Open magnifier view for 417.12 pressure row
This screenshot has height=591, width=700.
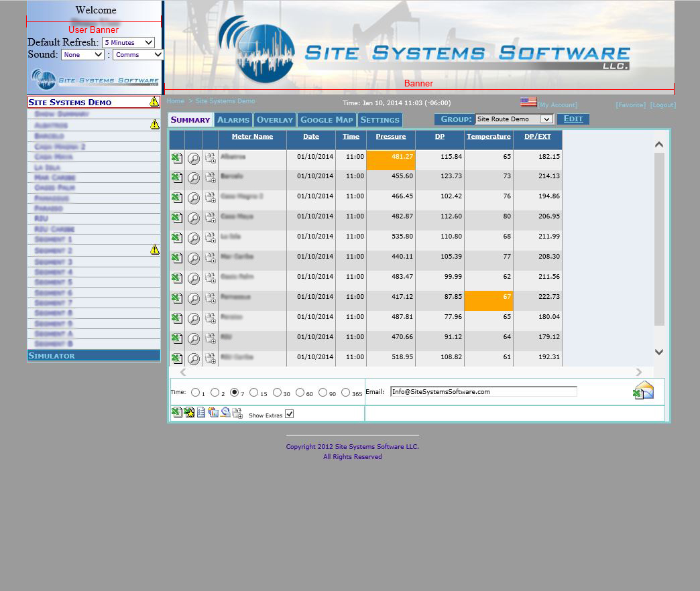pos(193,298)
